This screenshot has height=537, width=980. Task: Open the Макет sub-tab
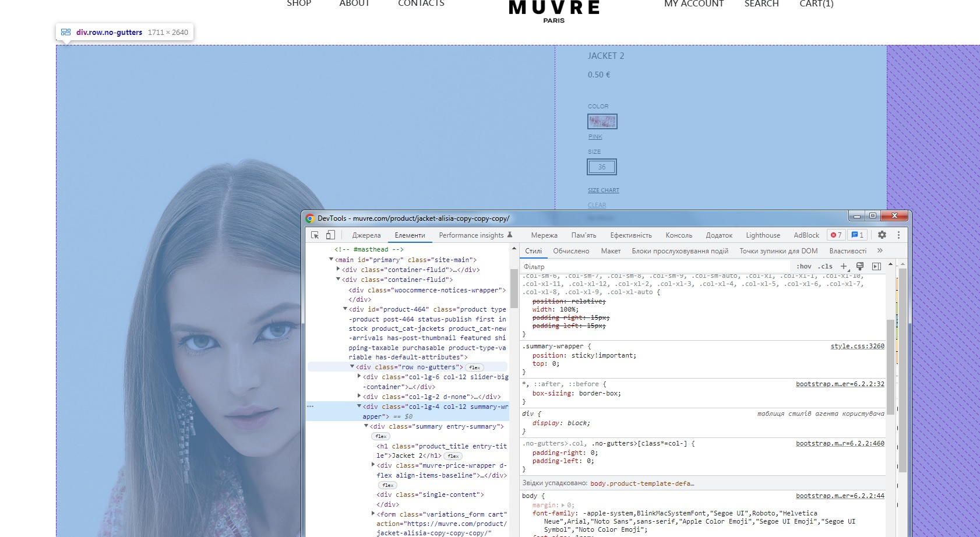(x=611, y=251)
